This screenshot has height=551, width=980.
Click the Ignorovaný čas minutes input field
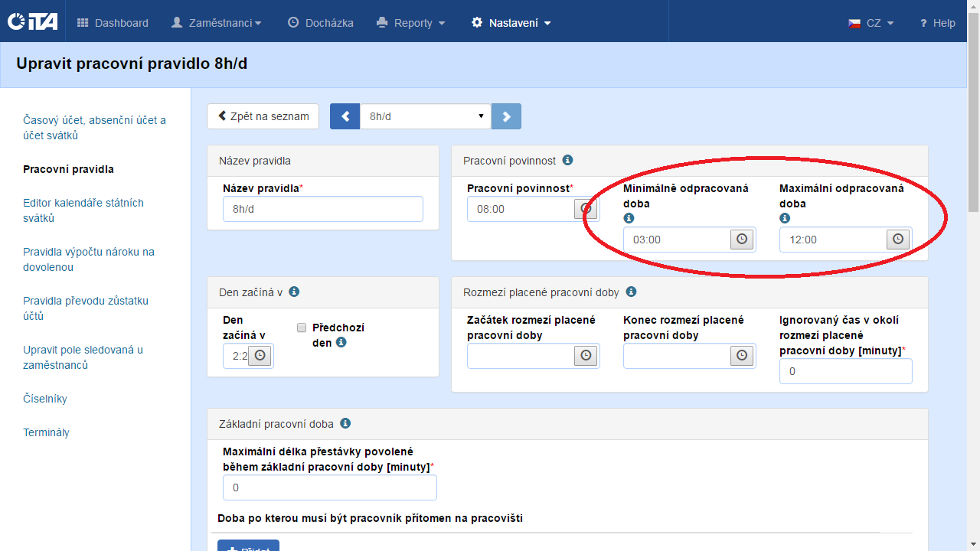(x=845, y=371)
